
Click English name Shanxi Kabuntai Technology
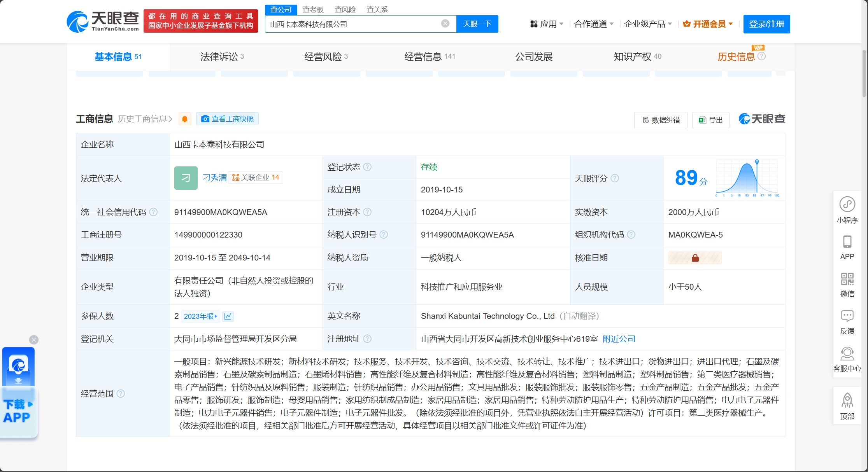[487, 316]
